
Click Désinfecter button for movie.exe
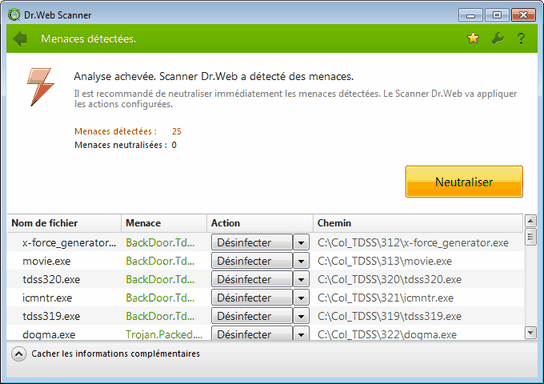click(x=252, y=261)
